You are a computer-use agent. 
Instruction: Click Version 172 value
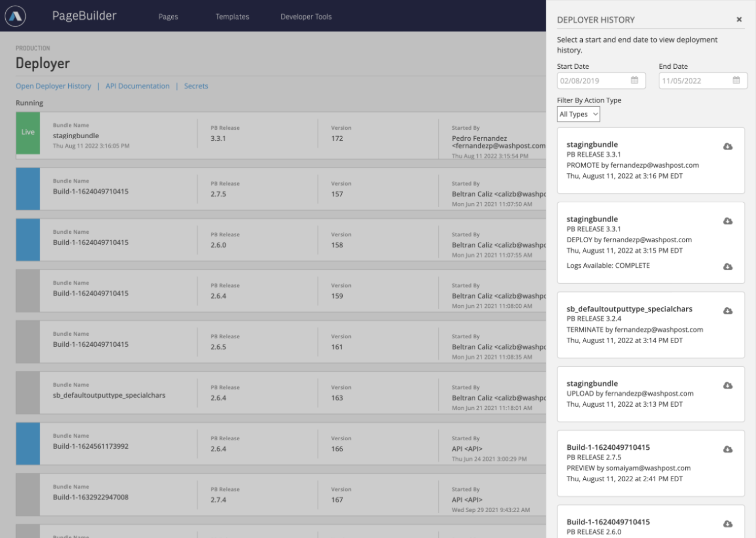(x=337, y=138)
